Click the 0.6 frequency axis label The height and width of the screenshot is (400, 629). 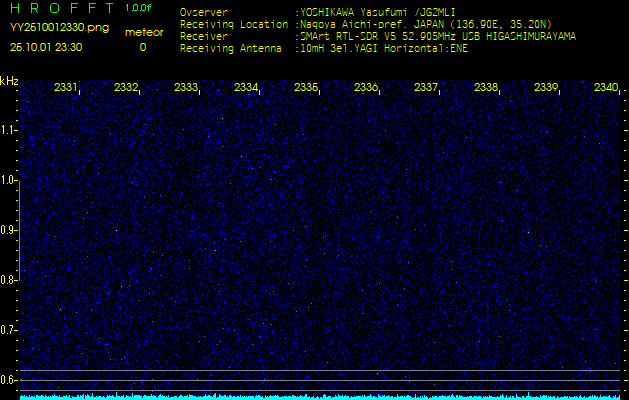pos(9,379)
